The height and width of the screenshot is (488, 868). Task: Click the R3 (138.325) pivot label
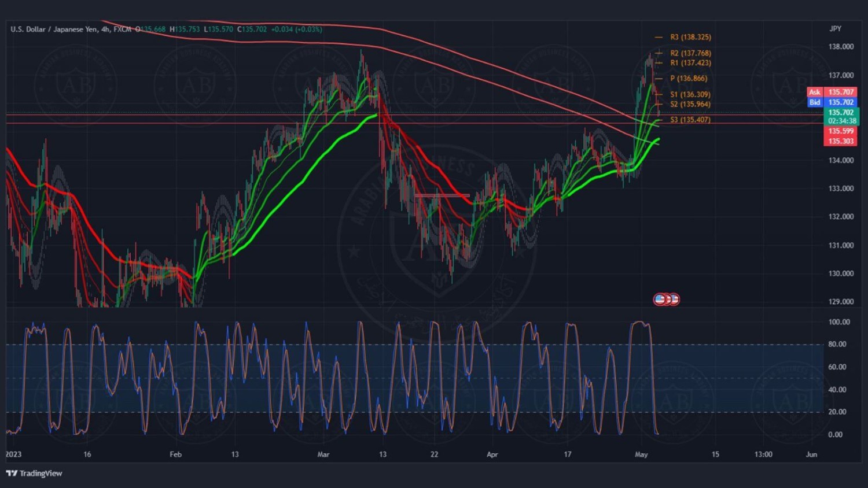[x=690, y=37]
